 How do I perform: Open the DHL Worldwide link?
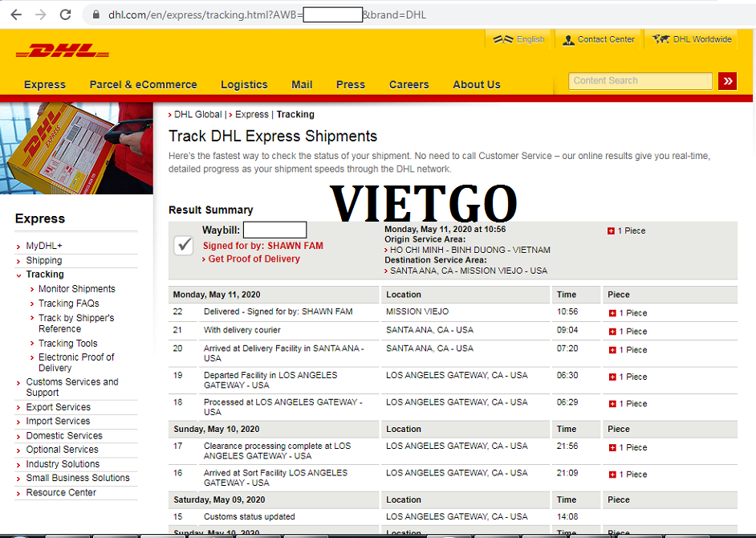click(x=702, y=39)
